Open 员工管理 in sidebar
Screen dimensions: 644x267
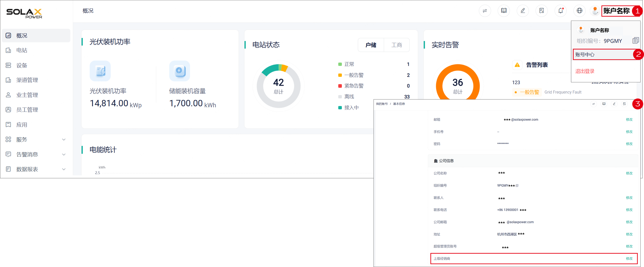coord(36,110)
